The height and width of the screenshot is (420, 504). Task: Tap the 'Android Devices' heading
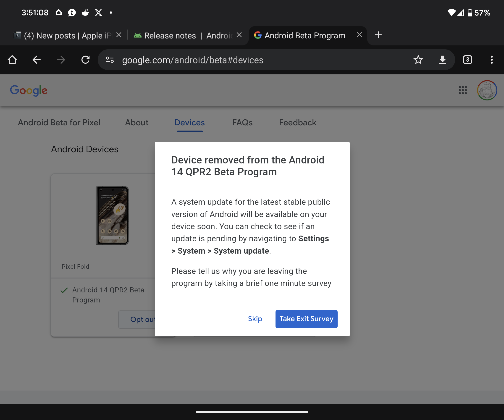tap(85, 149)
